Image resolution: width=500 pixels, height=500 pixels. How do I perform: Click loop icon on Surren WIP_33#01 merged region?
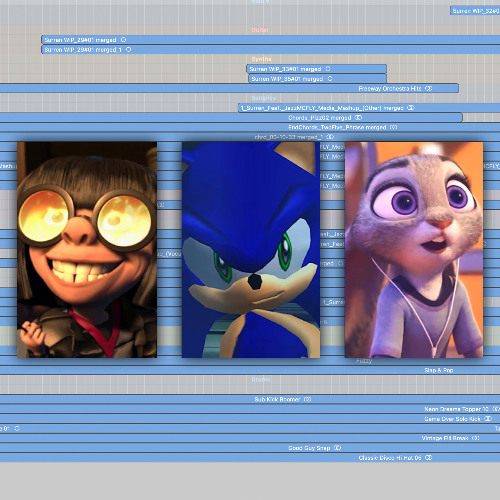(328, 69)
